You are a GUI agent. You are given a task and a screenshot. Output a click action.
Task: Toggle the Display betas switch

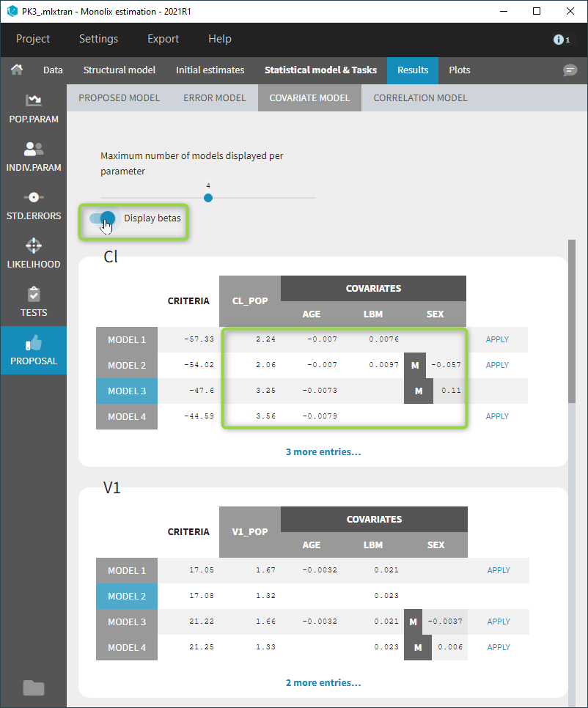103,218
